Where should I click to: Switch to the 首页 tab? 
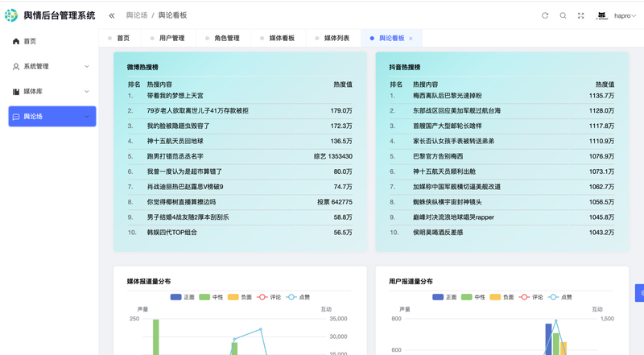coord(119,38)
